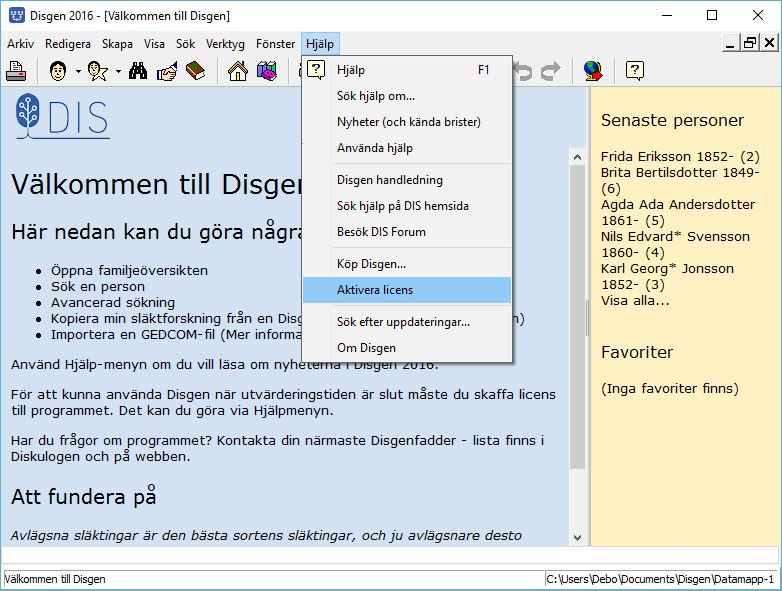
Task: Click the person with star icon
Action: (x=98, y=71)
